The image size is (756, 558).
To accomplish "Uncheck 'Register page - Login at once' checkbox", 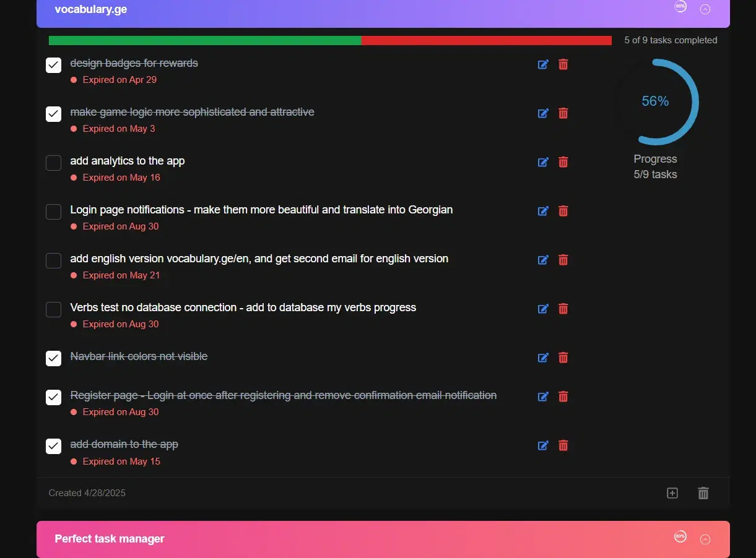I will (x=54, y=397).
